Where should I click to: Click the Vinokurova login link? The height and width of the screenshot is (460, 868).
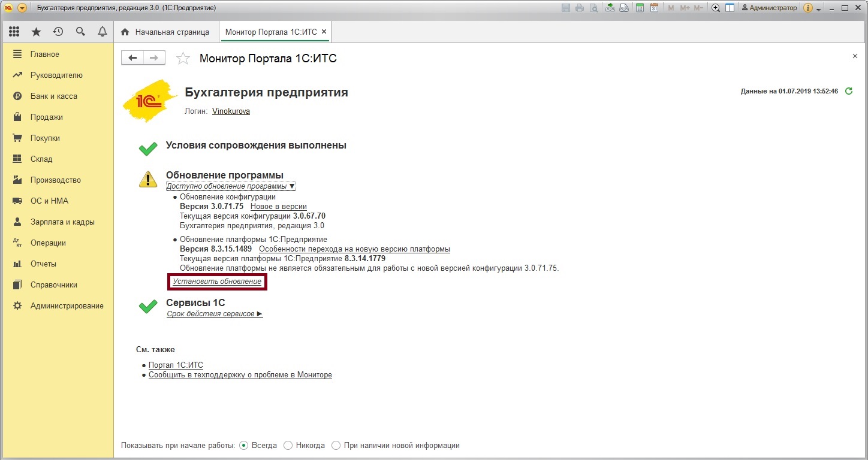click(x=231, y=111)
